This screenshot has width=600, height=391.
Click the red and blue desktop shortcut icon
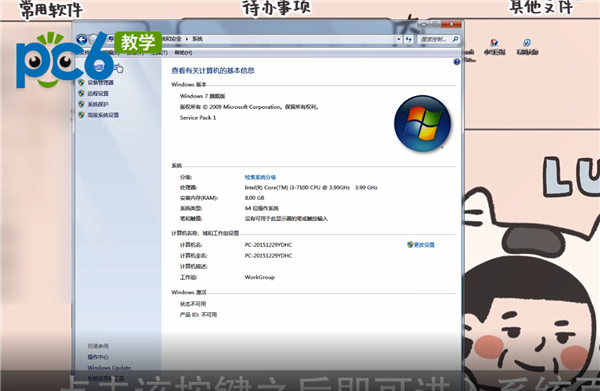494,43
